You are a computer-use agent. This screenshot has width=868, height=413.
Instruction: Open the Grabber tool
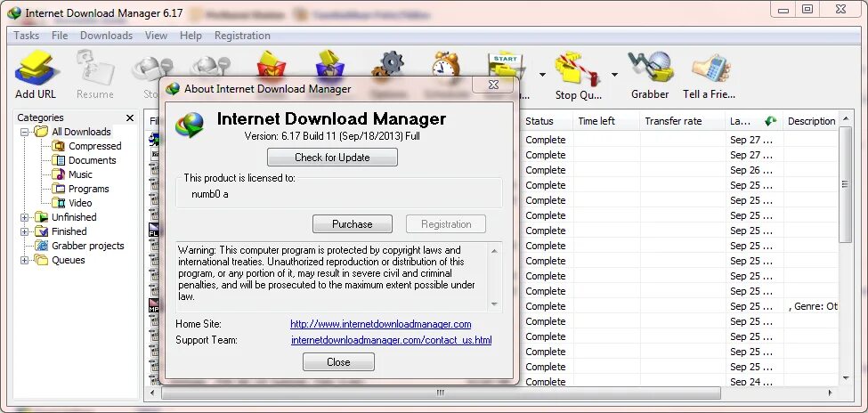650,76
